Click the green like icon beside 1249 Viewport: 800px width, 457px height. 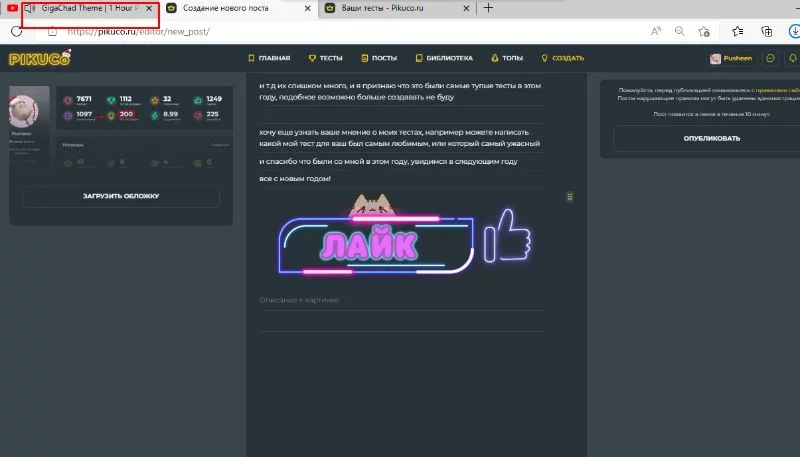(198, 100)
